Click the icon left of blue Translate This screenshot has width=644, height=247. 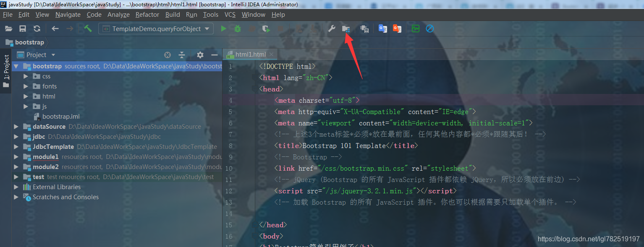[x=364, y=29]
